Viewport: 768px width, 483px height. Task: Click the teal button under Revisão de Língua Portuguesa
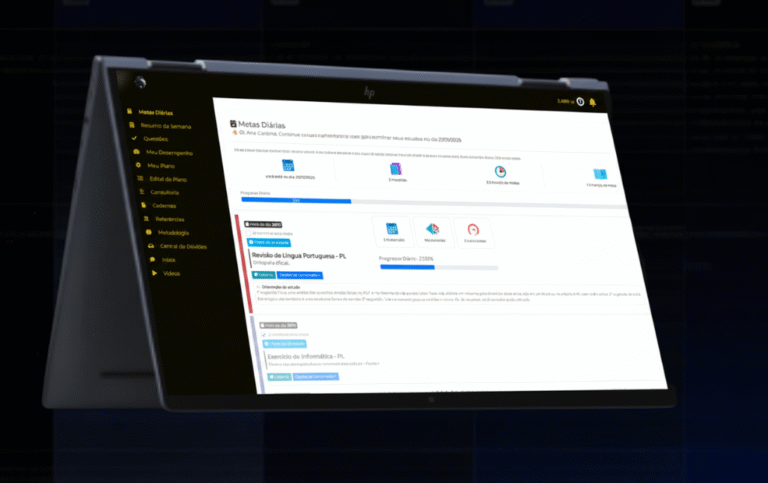264,273
